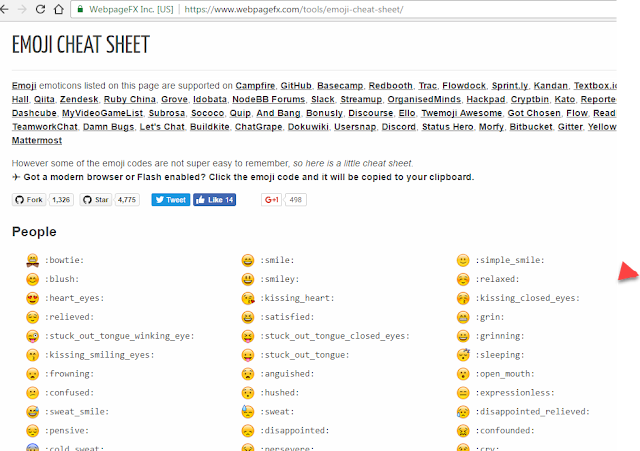Click the Facebook Like 14 button
This screenshot has width=640, height=451.
coord(215,200)
